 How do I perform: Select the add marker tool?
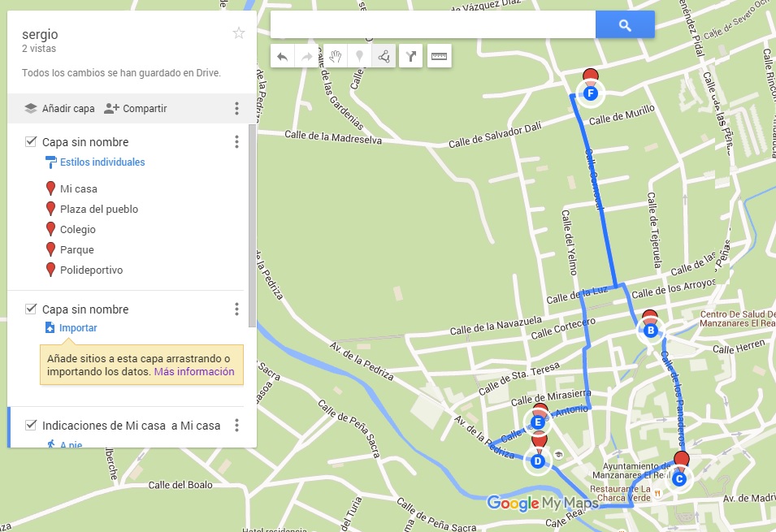pyautogui.click(x=358, y=55)
